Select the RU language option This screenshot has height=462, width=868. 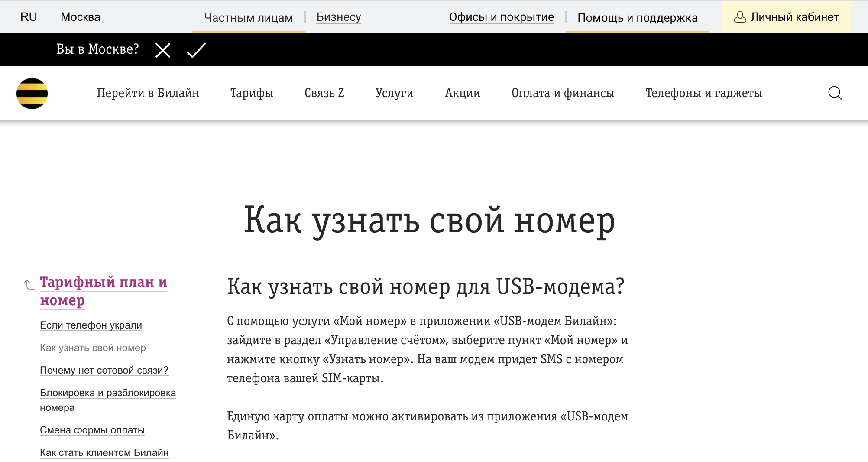[29, 16]
